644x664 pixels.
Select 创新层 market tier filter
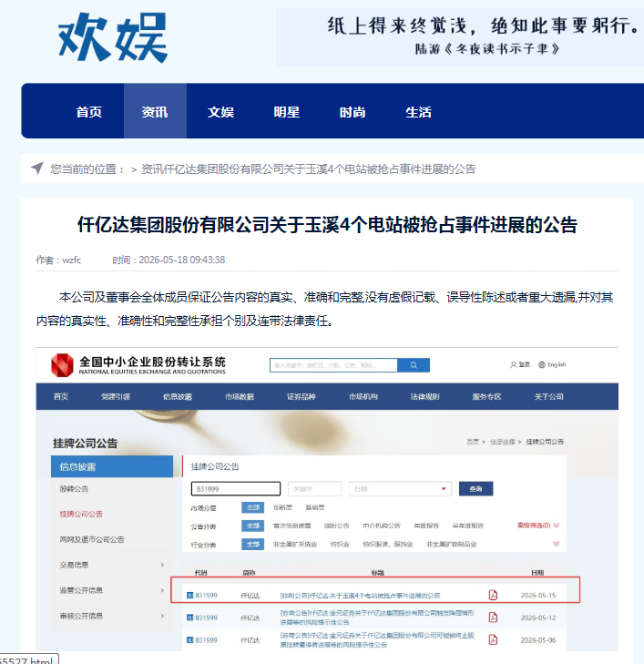[x=282, y=507]
